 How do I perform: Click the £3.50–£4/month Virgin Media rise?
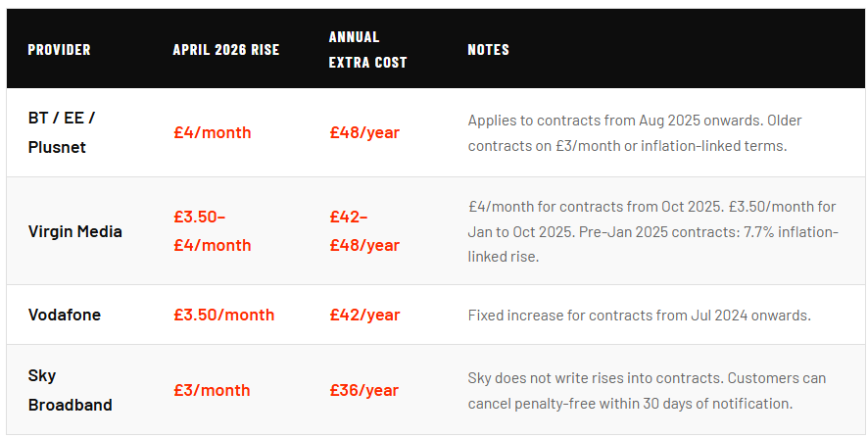click(x=212, y=231)
